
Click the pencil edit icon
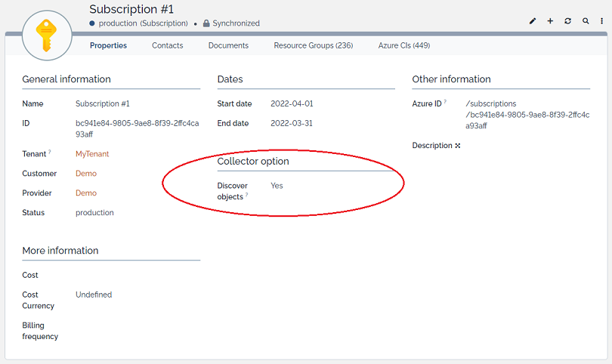coord(532,21)
